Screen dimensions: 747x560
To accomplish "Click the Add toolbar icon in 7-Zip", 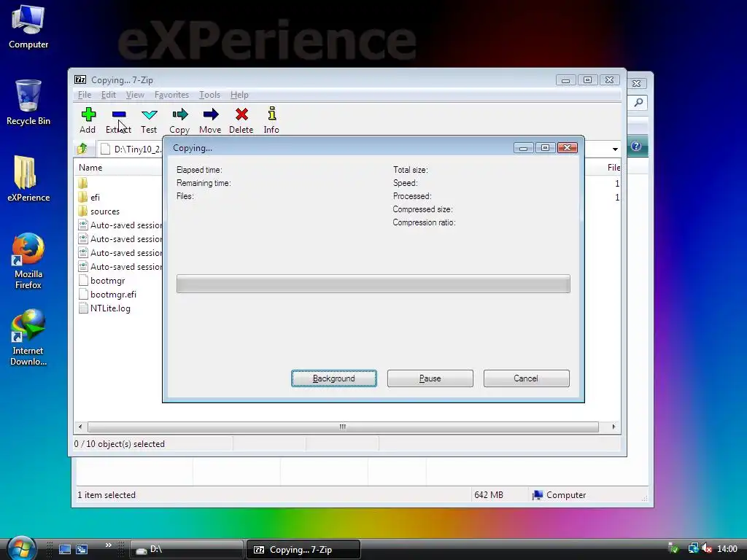I will point(88,114).
